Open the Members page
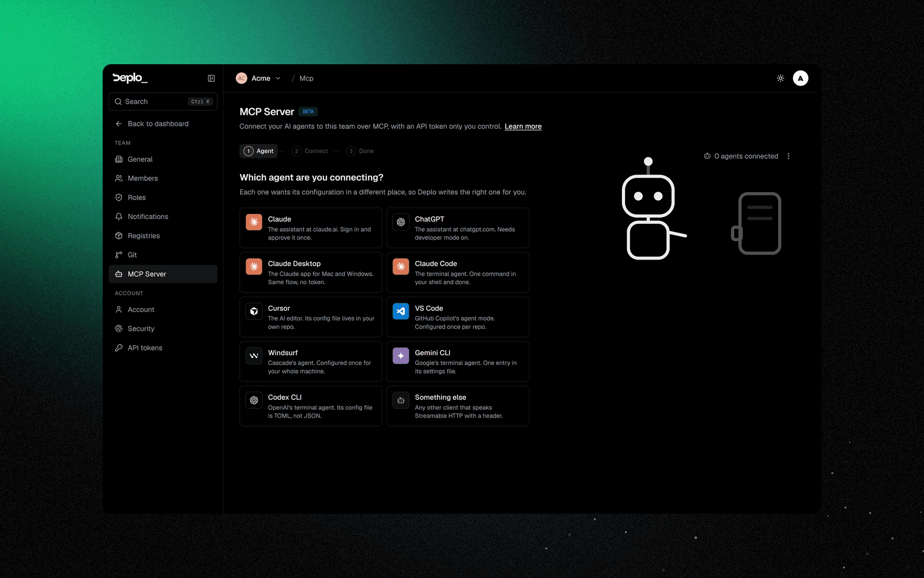The width and height of the screenshot is (924, 578). [x=163, y=178]
